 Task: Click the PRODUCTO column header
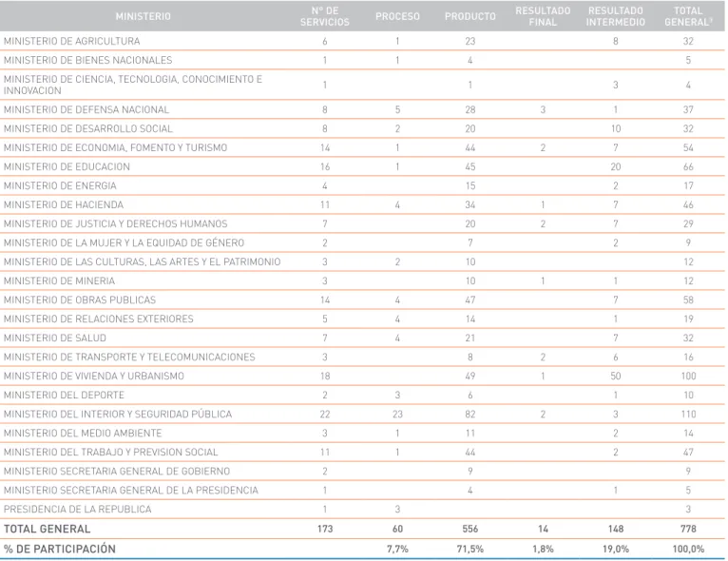pos(469,16)
